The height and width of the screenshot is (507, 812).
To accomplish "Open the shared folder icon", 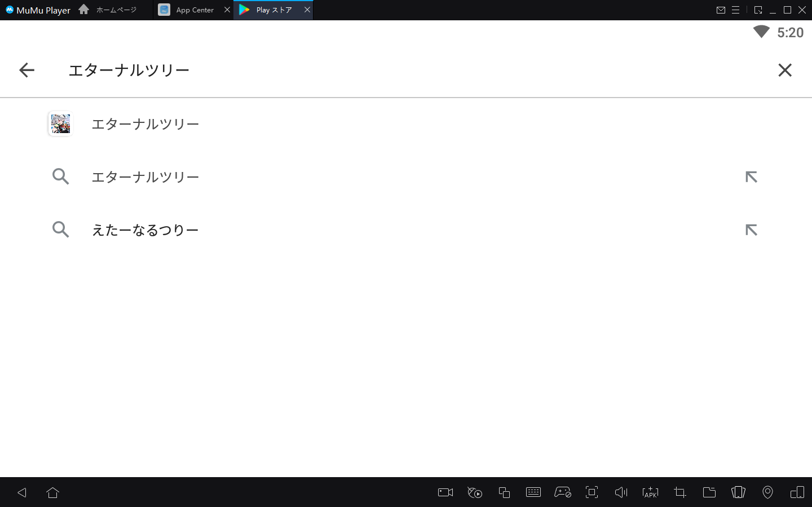I will [x=709, y=492].
